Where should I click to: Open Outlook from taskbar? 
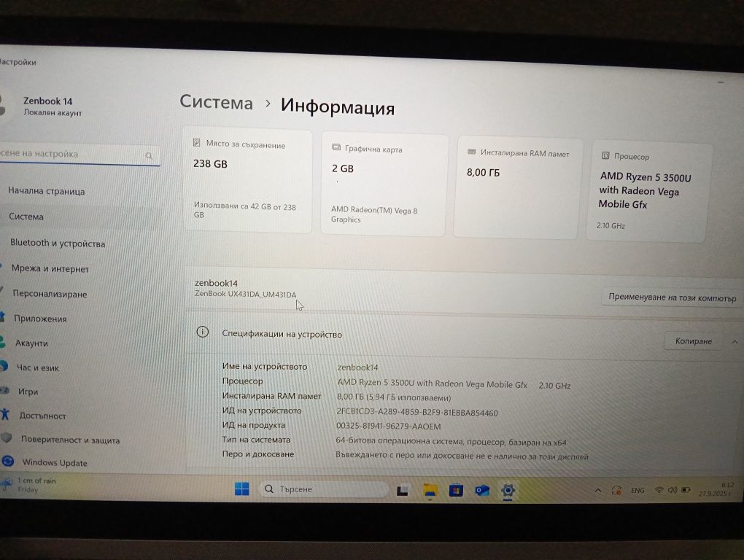pyautogui.click(x=482, y=490)
